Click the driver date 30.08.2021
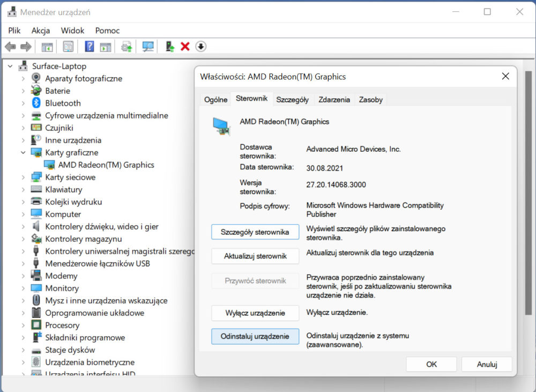Image resolution: width=536 pixels, height=392 pixels. (x=324, y=168)
